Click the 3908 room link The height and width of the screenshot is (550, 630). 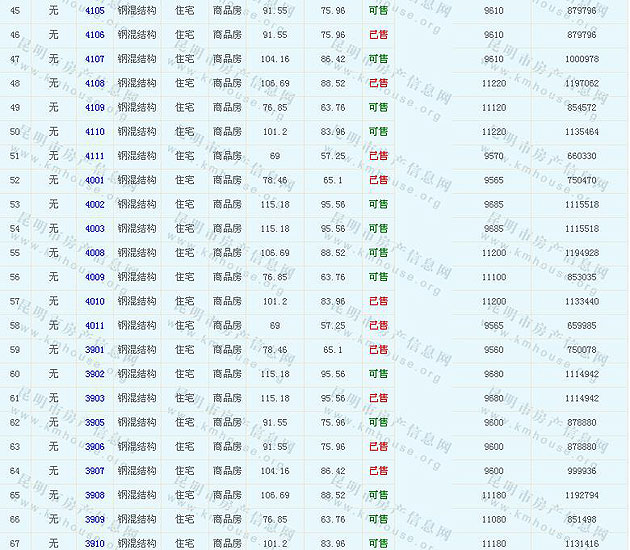(x=95, y=495)
